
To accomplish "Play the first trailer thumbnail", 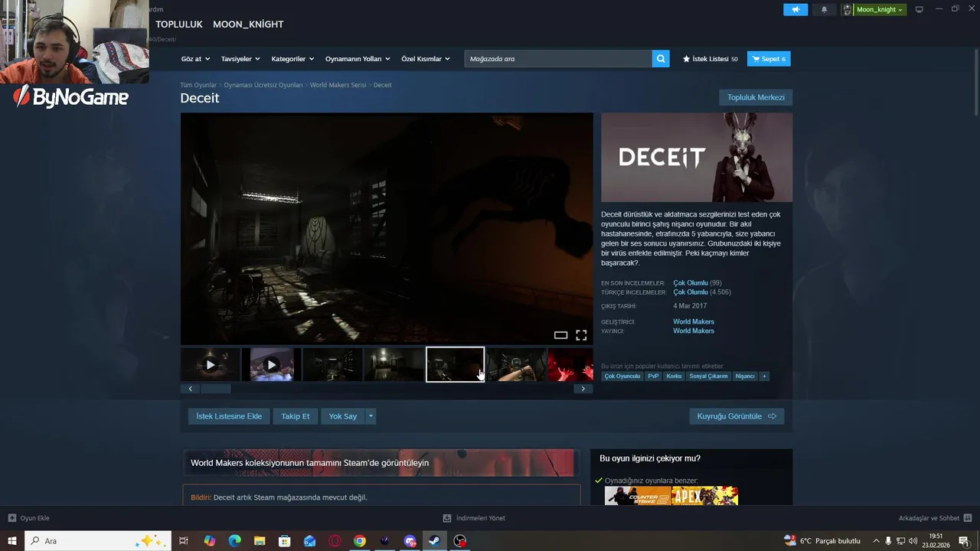I will click(x=211, y=364).
